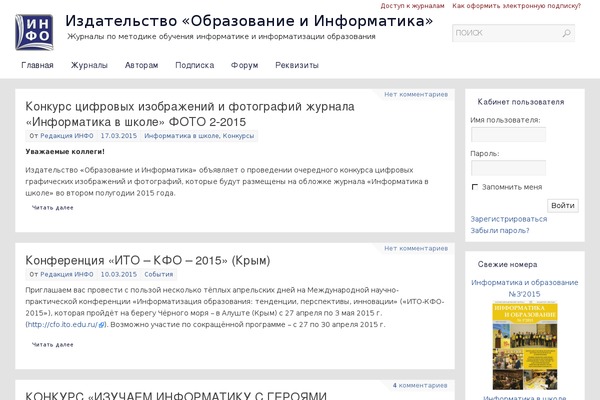Open Как оформить электронную подписку link
The height and width of the screenshot is (400, 600).
click(517, 6)
